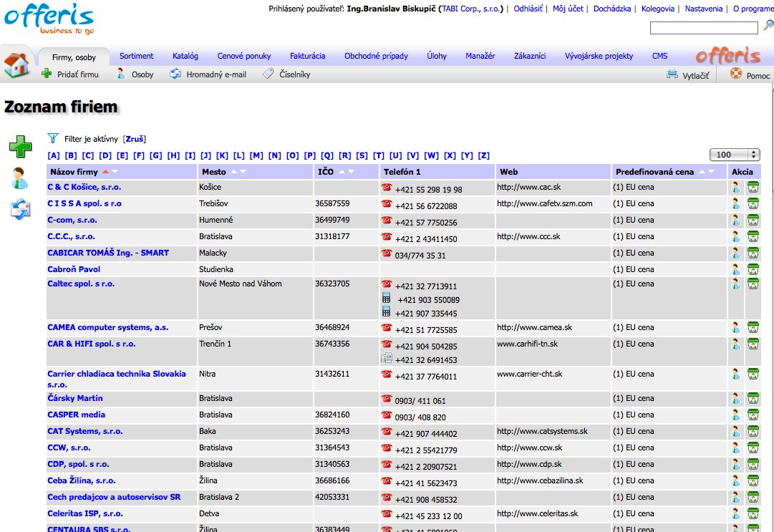Viewport: 774px width, 532px height.
Task: Click trash icon for CASPER media row
Action: tap(753, 415)
